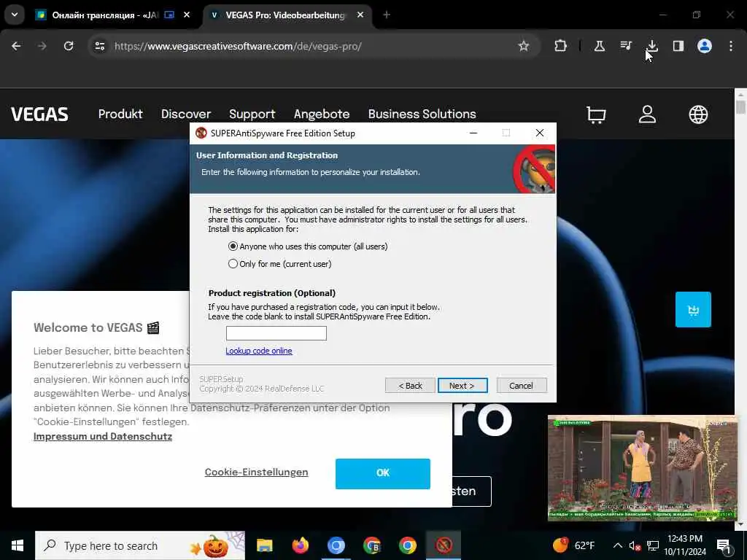Screen dimensions: 747x560
Task: Minimize the SUPERAntiSpyware setup window
Action: click(473, 133)
